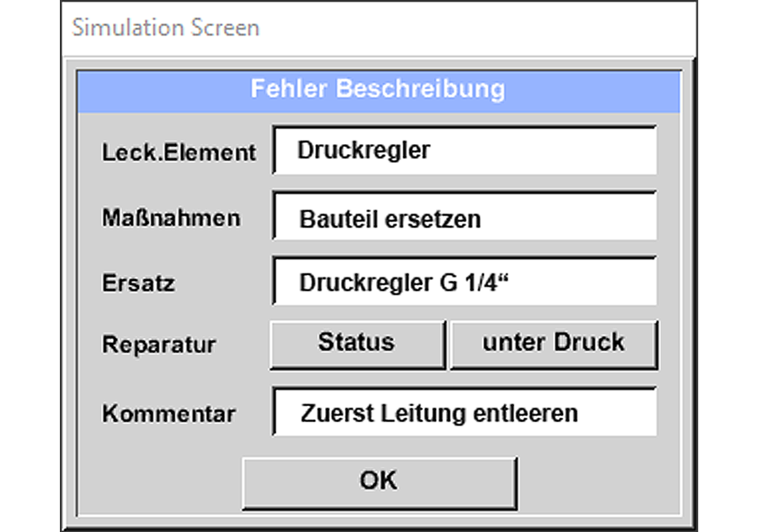The height and width of the screenshot is (532, 760).
Task: Confirm the error description with OK
Action: pos(379,483)
